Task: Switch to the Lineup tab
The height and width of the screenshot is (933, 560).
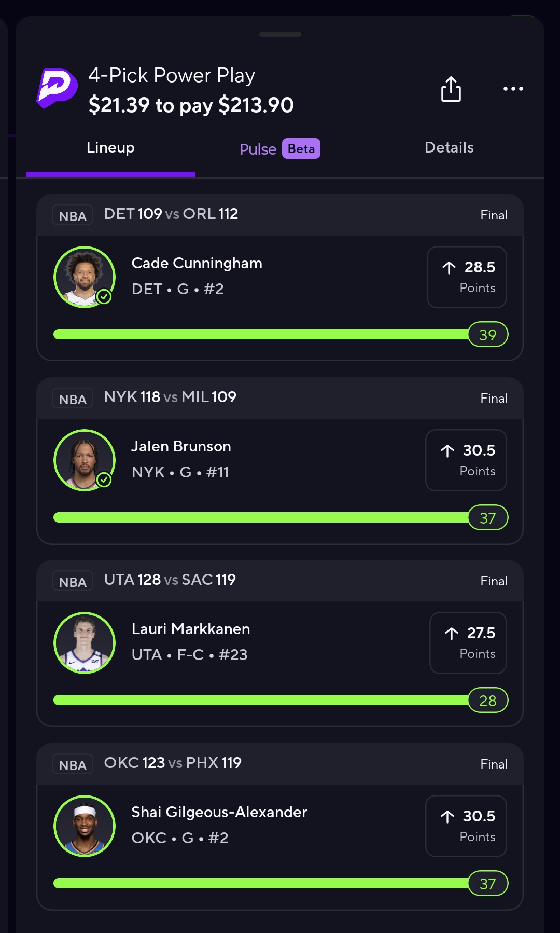Action: pyautogui.click(x=110, y=148)
